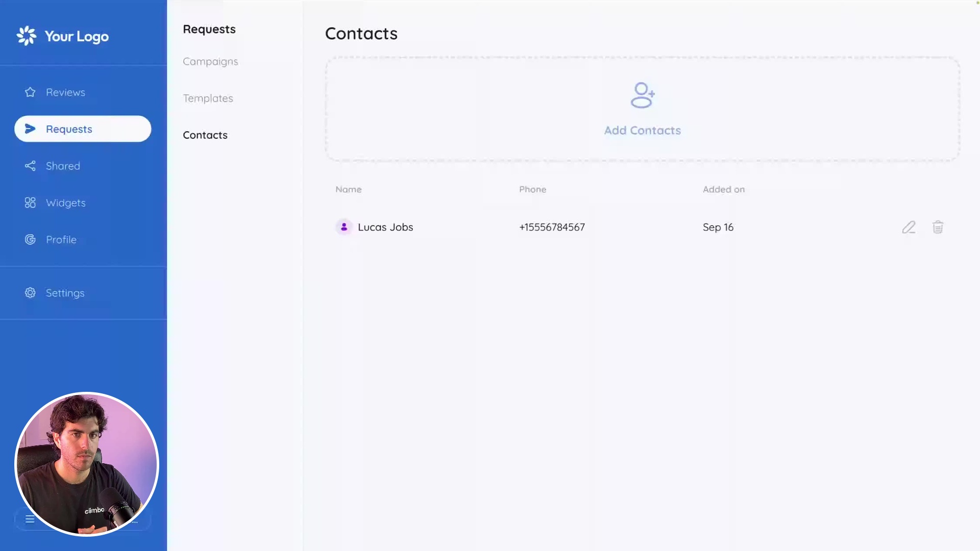Select Contacts in the Requests submenu
This screenshot has width=980, height=551.
click(x=205, y=135)
